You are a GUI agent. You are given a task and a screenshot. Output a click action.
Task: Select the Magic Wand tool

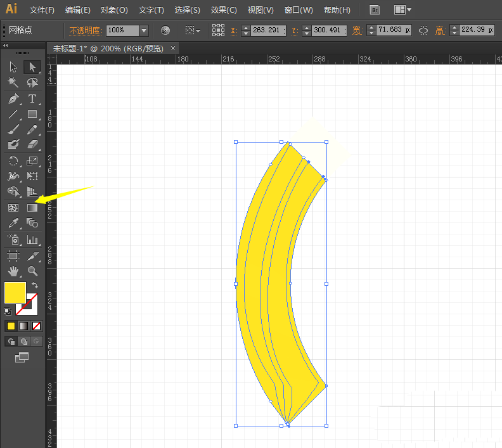pyautogui.click(x=13, y=83)
